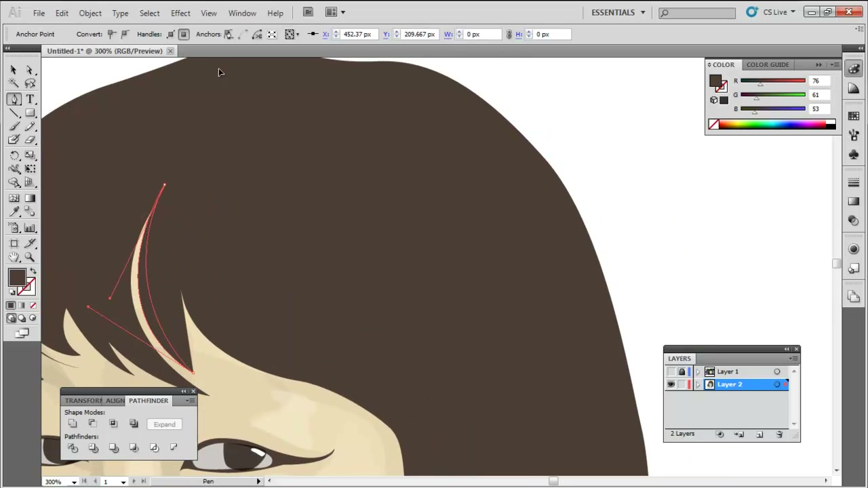868x488 pixels.
Task: Open the Color panel options menu
Action: 835,64
